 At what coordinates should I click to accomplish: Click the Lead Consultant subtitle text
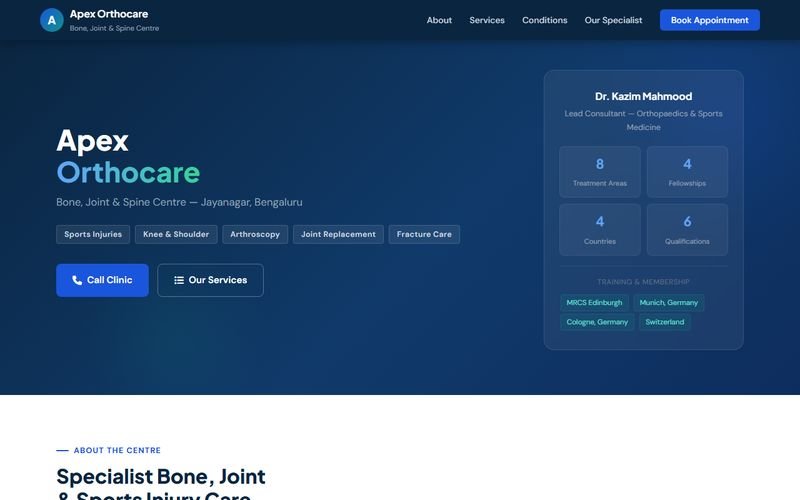coord(643,120)
